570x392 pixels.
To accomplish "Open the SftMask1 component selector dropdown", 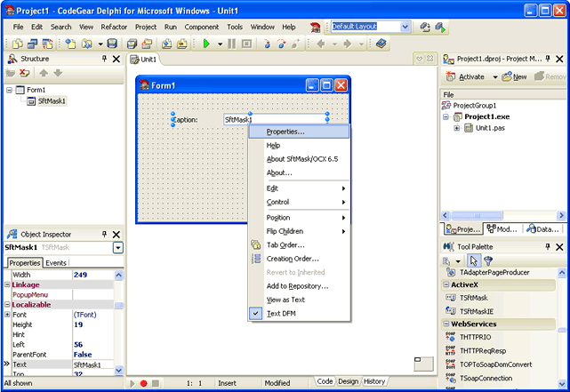I will coord(118,248).
